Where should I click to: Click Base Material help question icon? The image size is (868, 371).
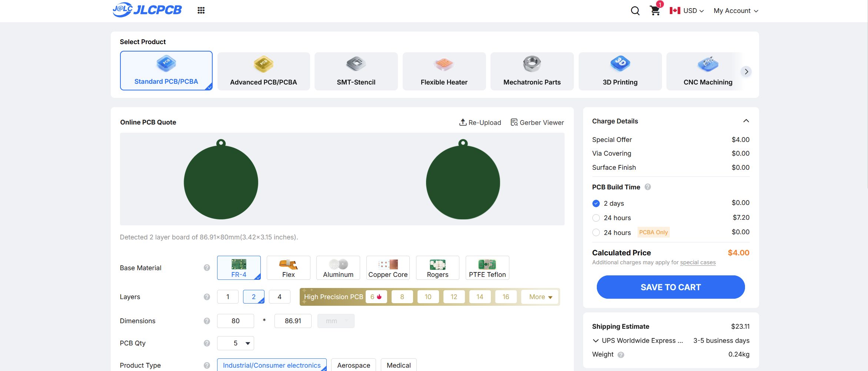tap(207, 268)
